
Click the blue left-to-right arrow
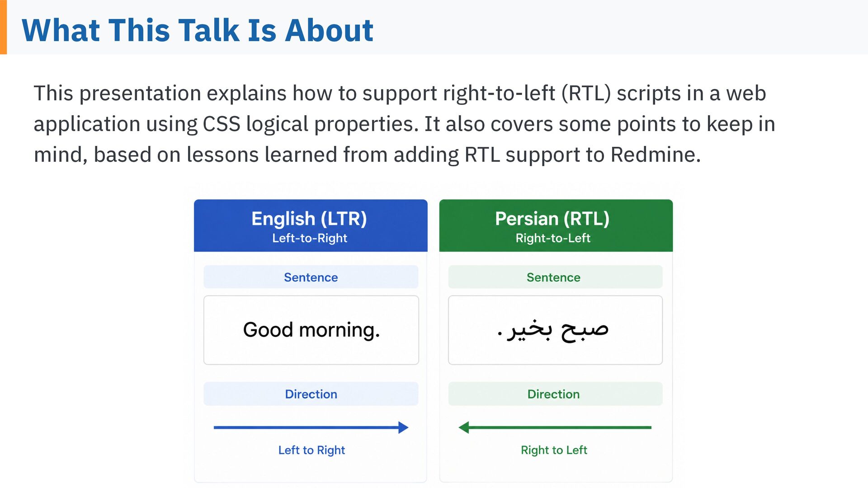pos(311,427)
